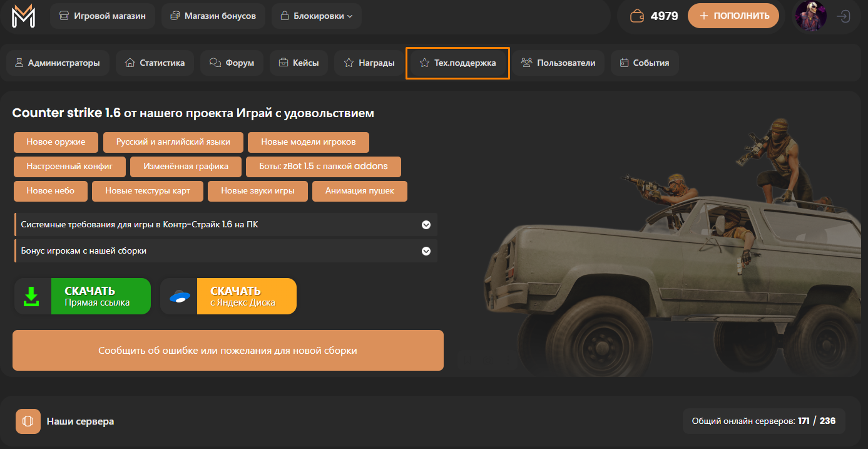Click the Новое небо tag
The image size is (868, 449).
(51, 191)
